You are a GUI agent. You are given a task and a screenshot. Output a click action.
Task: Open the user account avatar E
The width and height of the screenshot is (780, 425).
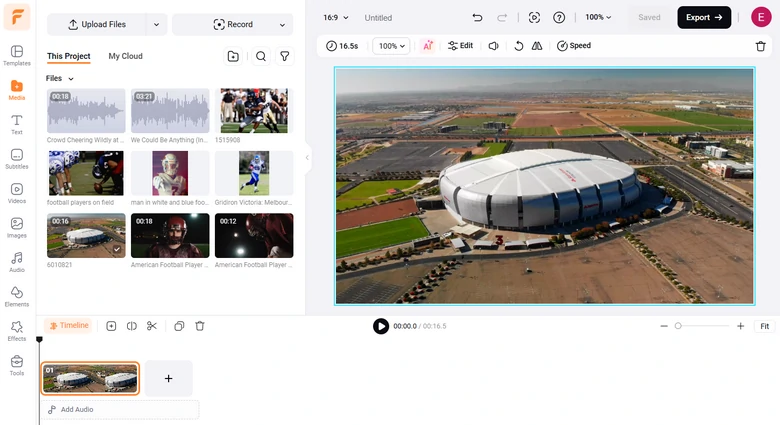[761, 17]
